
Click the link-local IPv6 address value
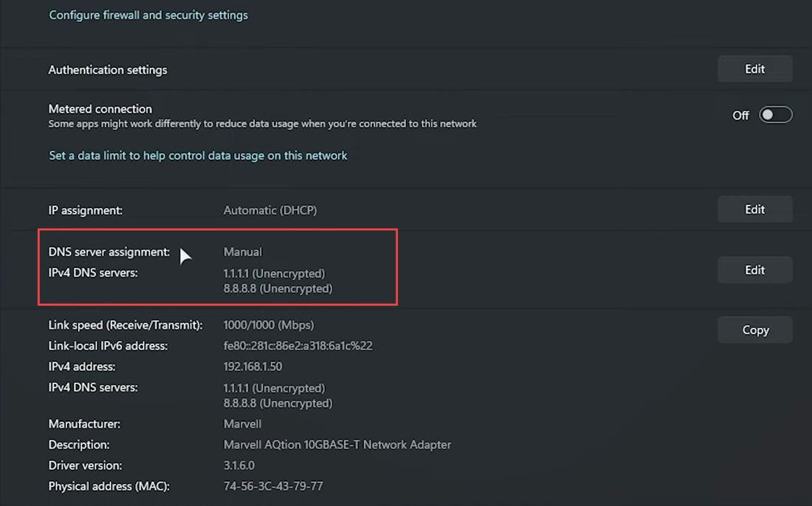click(297, 346)
